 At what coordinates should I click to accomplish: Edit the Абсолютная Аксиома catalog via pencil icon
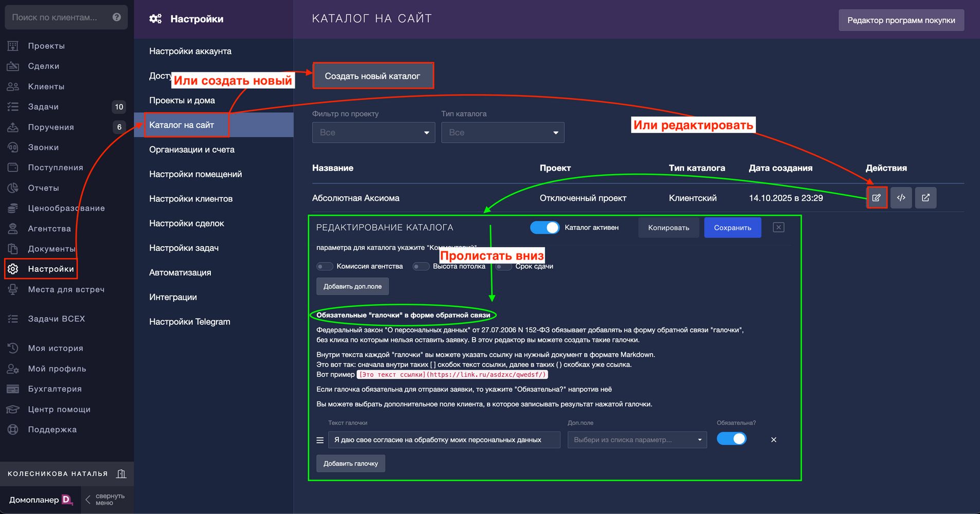click(877, 198)
